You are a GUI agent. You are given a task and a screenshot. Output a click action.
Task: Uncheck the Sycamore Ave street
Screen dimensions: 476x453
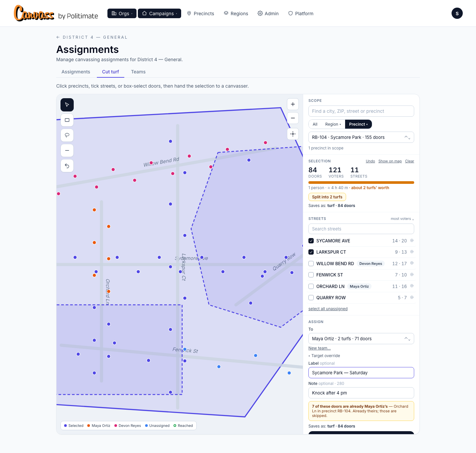(x=311, y=241)
